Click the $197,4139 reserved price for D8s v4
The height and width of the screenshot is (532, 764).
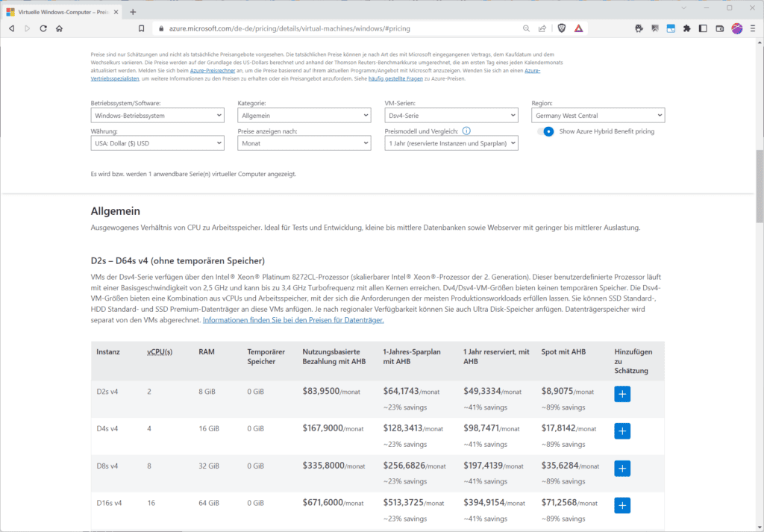click(483, 466)
